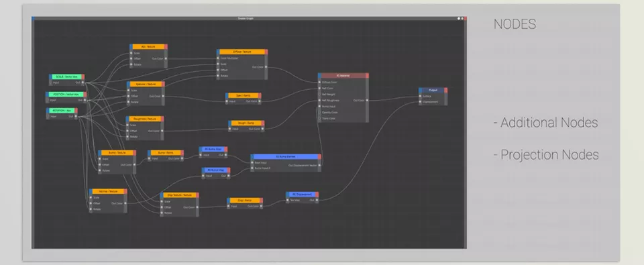Click the Displacement port on the Output node

tap(420, 102)
